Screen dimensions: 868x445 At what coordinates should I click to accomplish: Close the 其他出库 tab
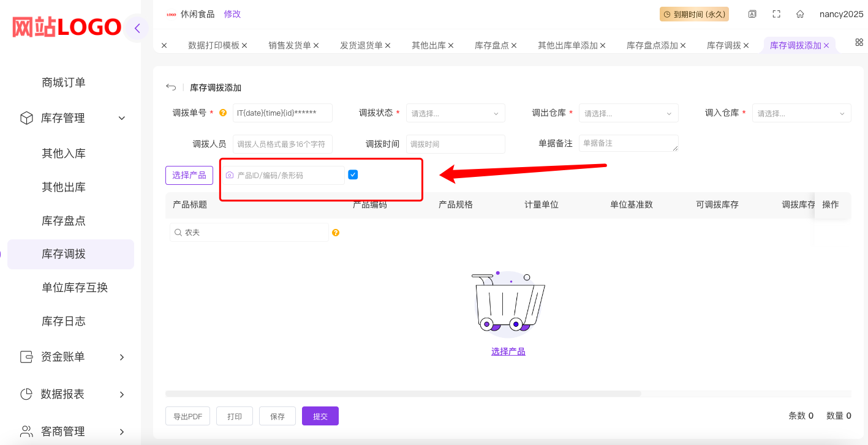click(x=451, y=45)
